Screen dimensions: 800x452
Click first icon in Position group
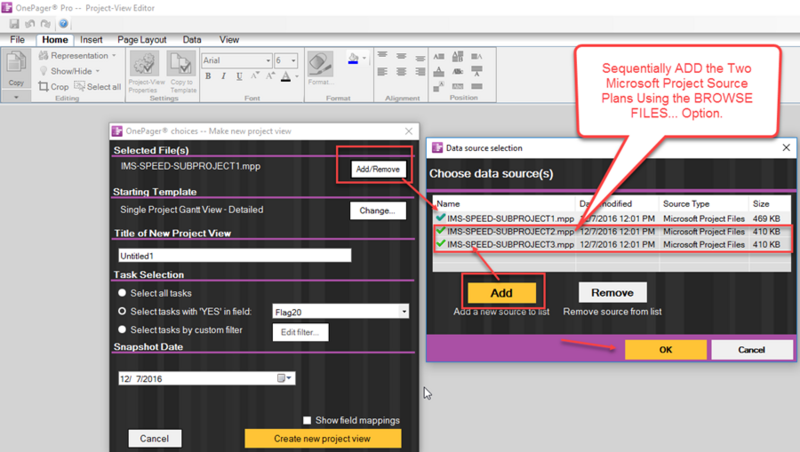[x=439, y=56]
